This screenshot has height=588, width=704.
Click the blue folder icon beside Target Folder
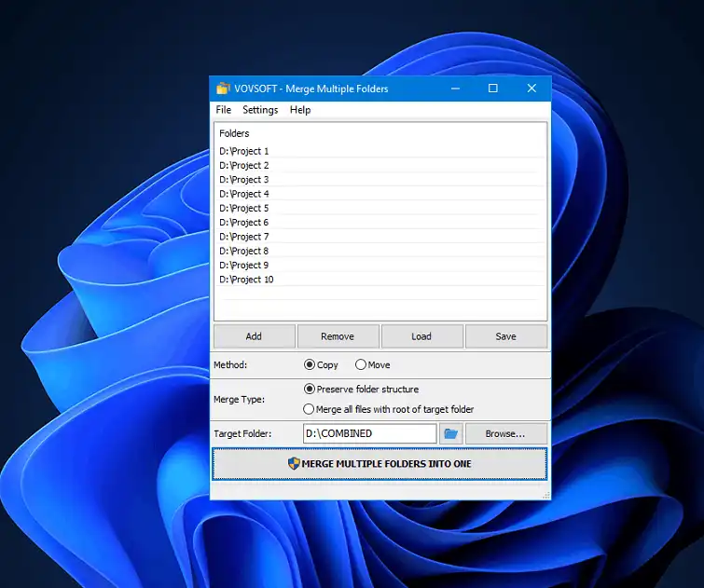click(x=451, y=433)
